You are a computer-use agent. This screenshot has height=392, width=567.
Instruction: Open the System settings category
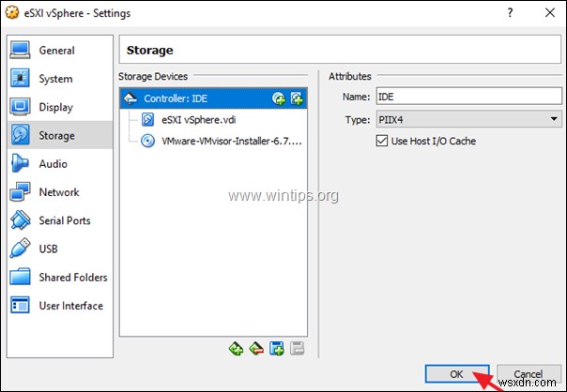60,79
